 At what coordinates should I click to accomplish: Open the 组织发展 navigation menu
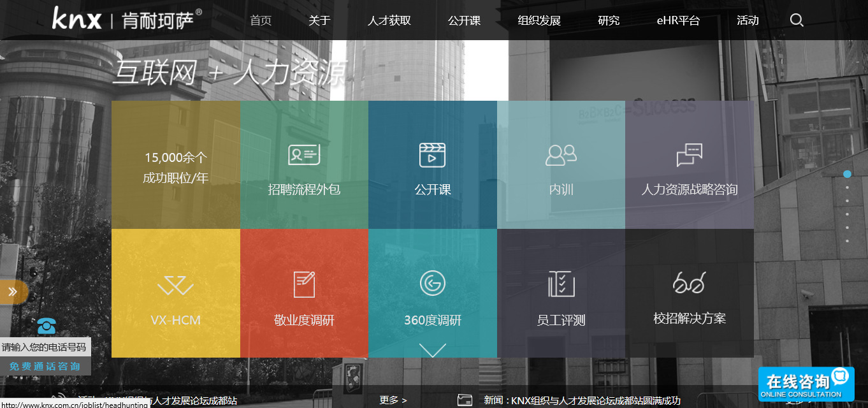[x=539, y=20]
